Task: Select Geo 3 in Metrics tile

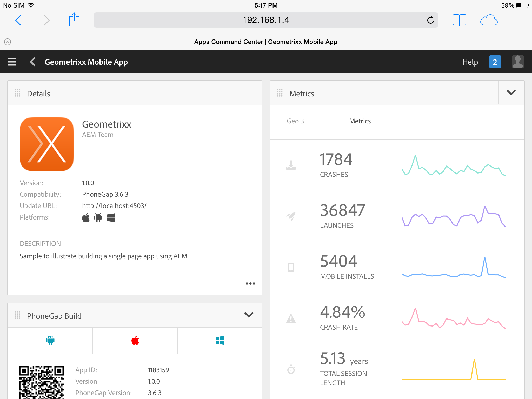Action: [x=295, y=121]
